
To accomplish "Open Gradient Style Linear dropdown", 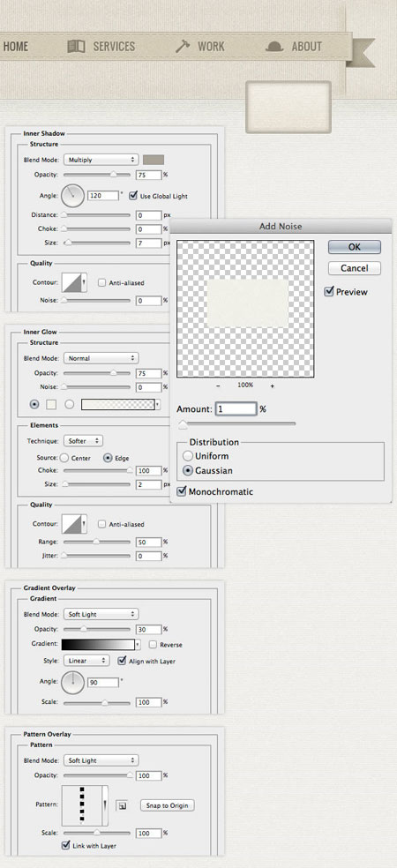I will (x=86, y=661).
